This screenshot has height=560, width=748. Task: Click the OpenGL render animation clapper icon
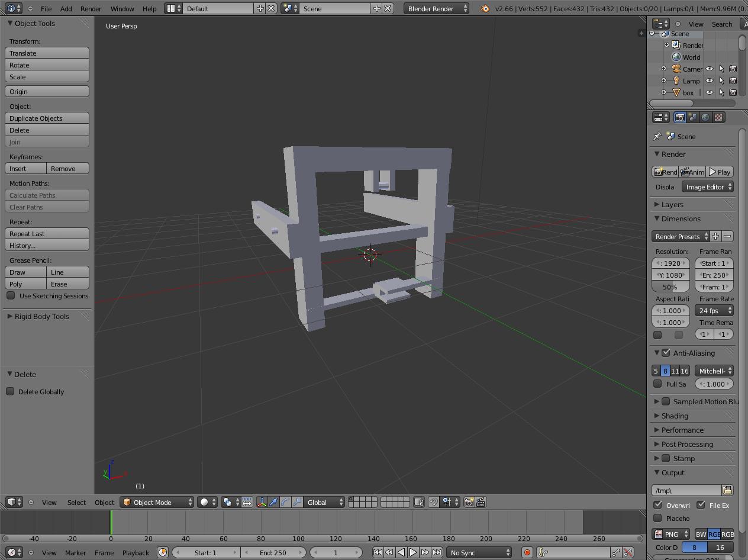(481, 502)
